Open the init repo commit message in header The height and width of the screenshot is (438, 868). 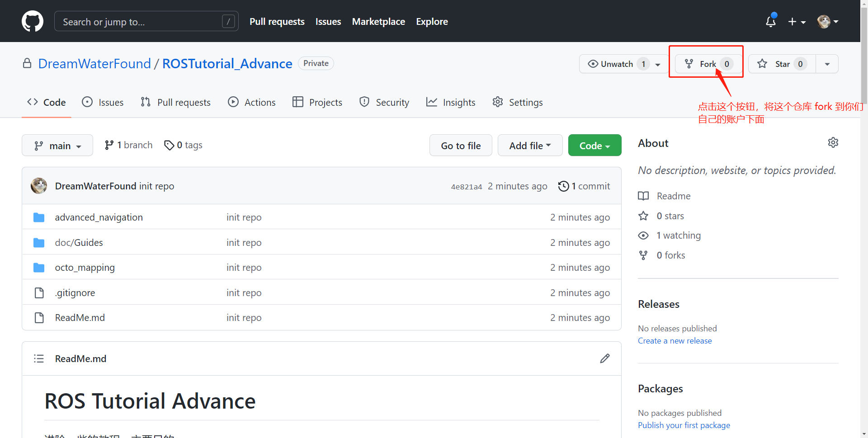156,186
